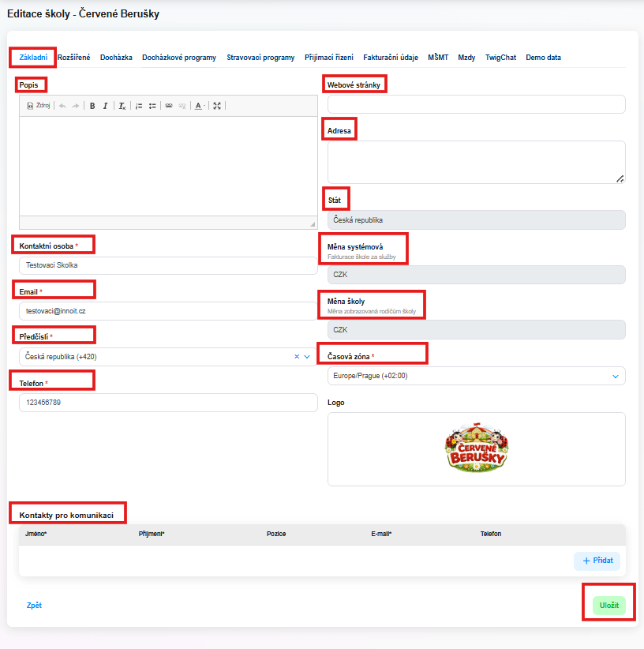
Task: Insert bulleted list in Popis editor
Action: tap(152, 106)
